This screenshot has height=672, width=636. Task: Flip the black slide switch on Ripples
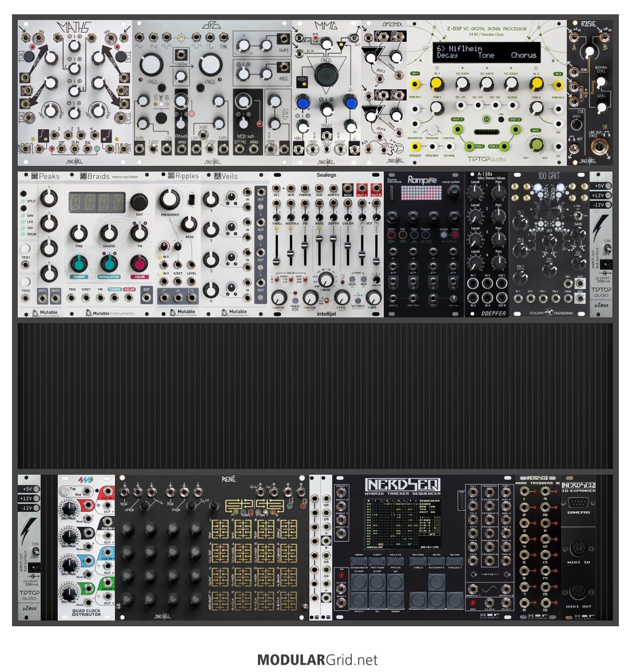192,199
